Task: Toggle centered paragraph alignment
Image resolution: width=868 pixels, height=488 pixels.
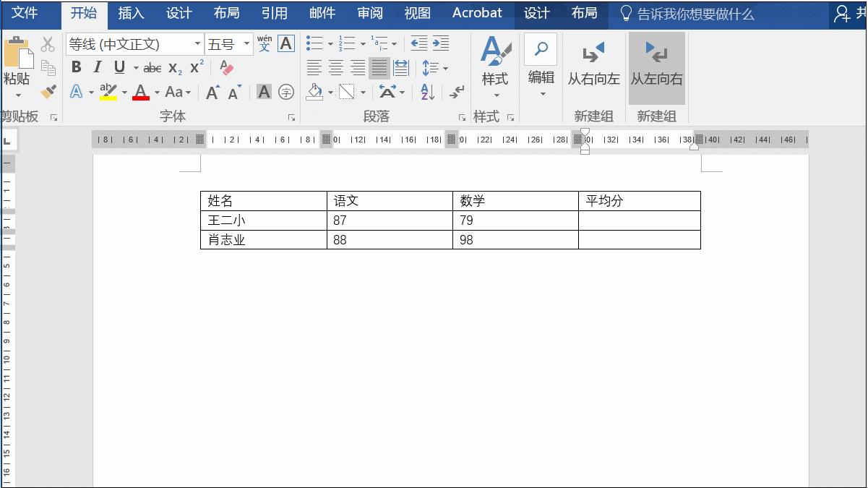Action: tap(335, 67)
